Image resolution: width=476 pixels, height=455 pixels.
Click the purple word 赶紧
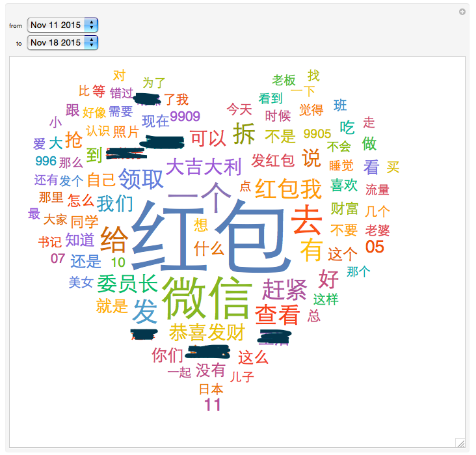click(x=284, y=290)
